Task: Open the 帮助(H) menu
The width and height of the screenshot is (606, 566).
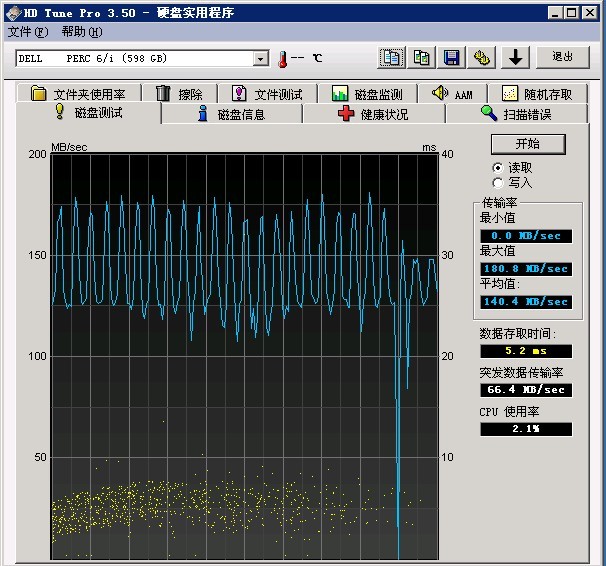Action: coord(82,32)
